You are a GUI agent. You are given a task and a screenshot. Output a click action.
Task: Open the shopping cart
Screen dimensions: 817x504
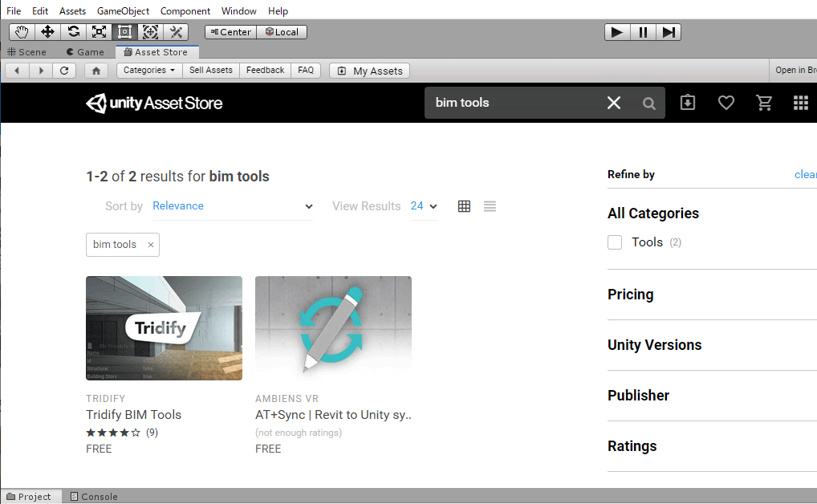(764, 103)
